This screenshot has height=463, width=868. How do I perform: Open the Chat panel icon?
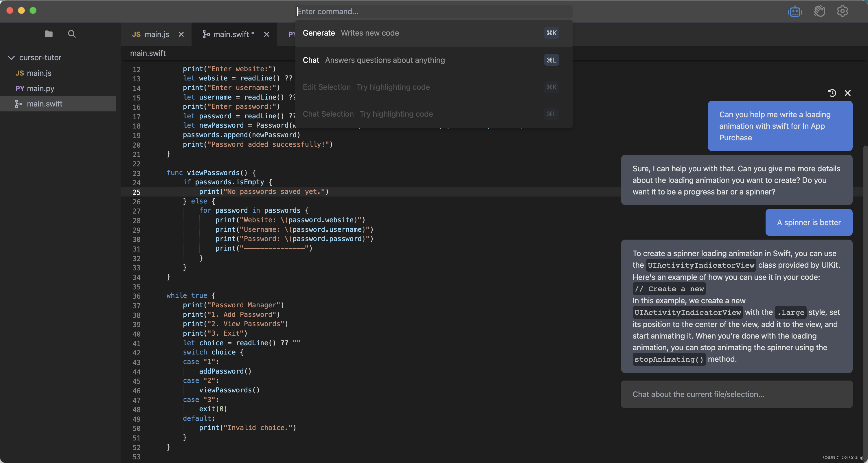[x=795, y=12]
